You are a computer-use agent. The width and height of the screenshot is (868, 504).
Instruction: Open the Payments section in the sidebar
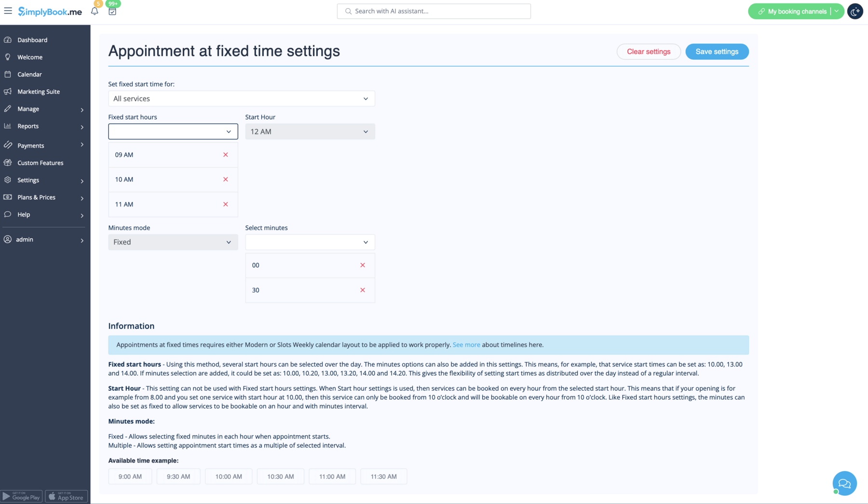click(31, 145)
